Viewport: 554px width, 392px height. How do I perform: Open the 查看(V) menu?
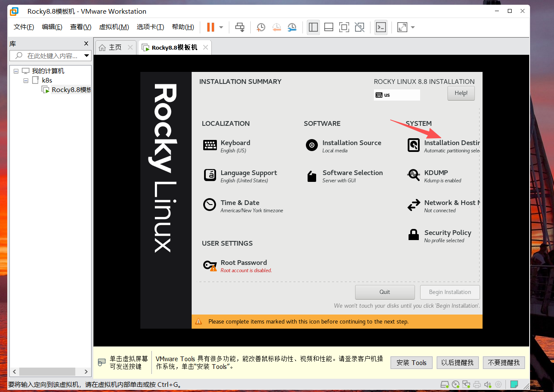click(81, 27)
